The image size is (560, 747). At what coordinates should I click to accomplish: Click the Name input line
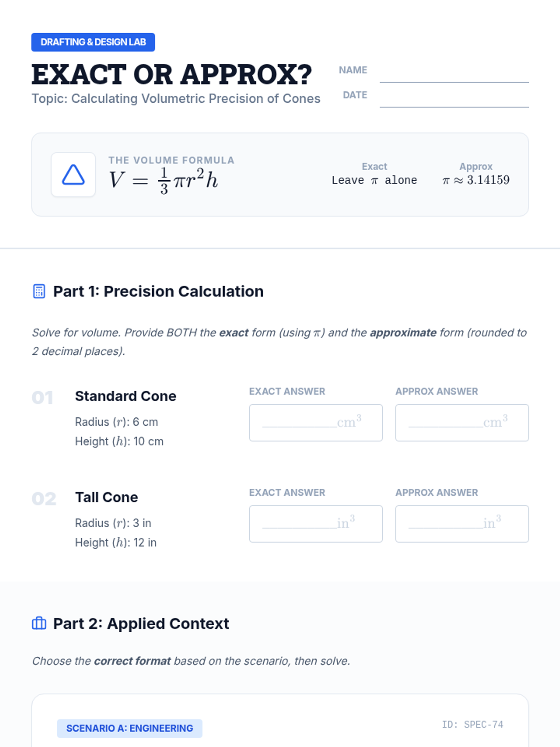[454, 75]
